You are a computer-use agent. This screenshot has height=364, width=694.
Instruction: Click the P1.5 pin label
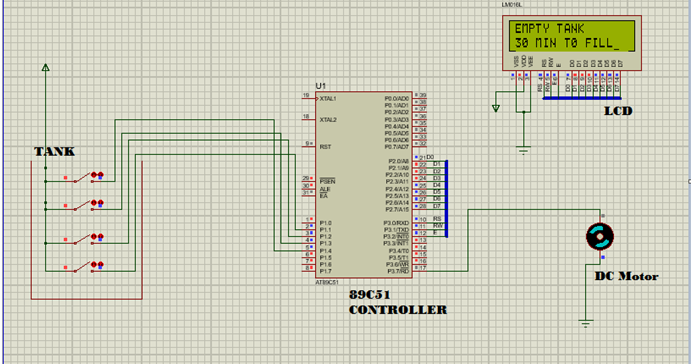[325, 257]
